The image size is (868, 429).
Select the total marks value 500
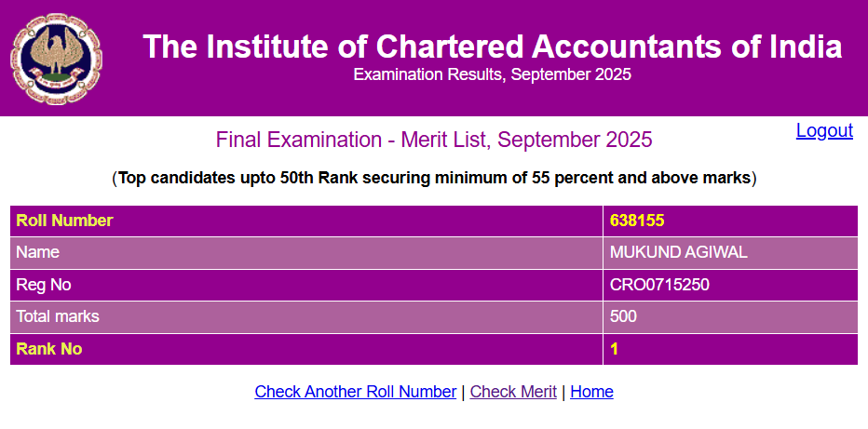[x=623, y=316]
